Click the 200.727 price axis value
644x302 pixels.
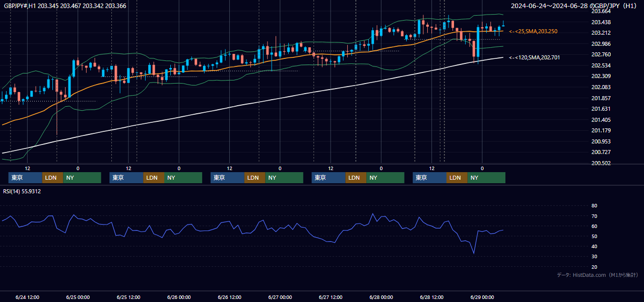pos(601,152)
